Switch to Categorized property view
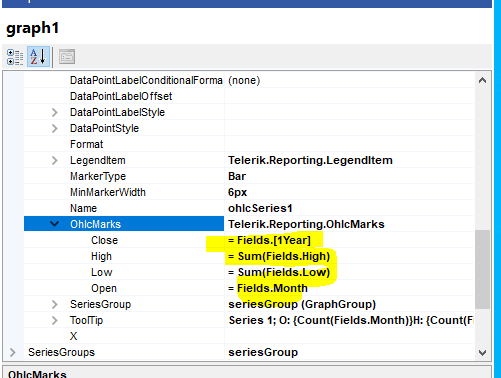Image resolution: width=501 pixels, height=378 pixels. (15, 57)
